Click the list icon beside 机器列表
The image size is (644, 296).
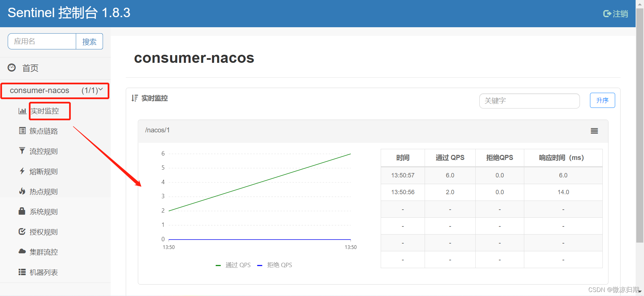pos(22,272)
